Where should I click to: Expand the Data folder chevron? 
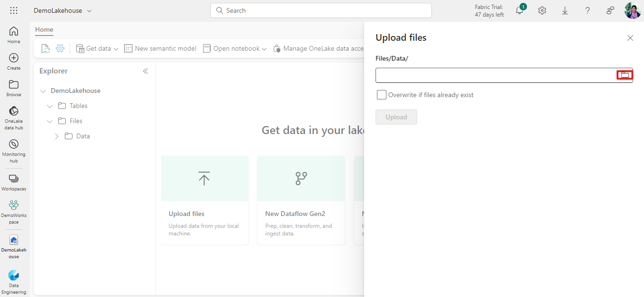[56, 136]
